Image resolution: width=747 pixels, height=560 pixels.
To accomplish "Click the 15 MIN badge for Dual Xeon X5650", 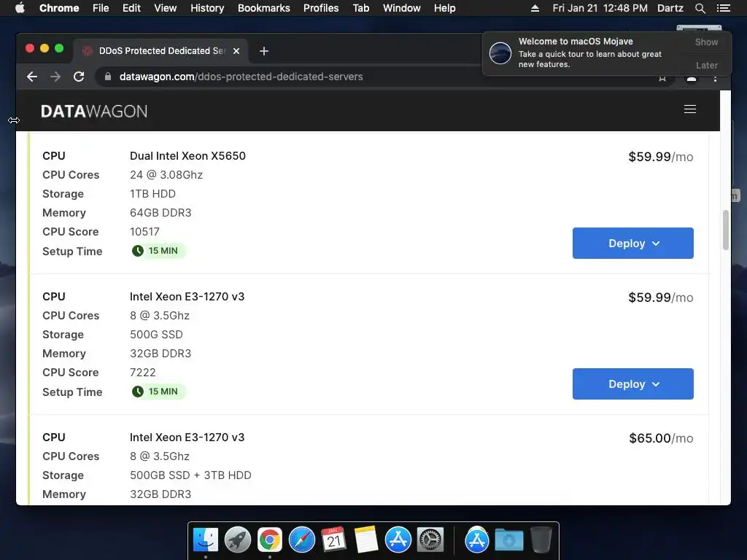I will (158, 251).
